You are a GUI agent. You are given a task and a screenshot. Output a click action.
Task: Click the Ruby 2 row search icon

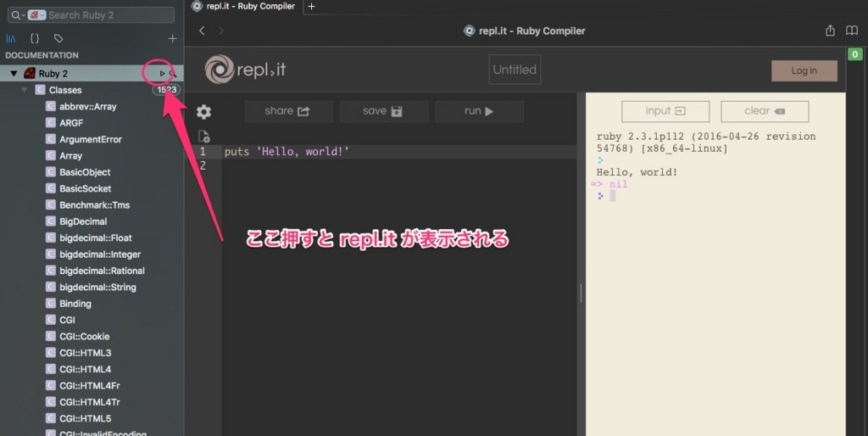(x=173, y=73)
